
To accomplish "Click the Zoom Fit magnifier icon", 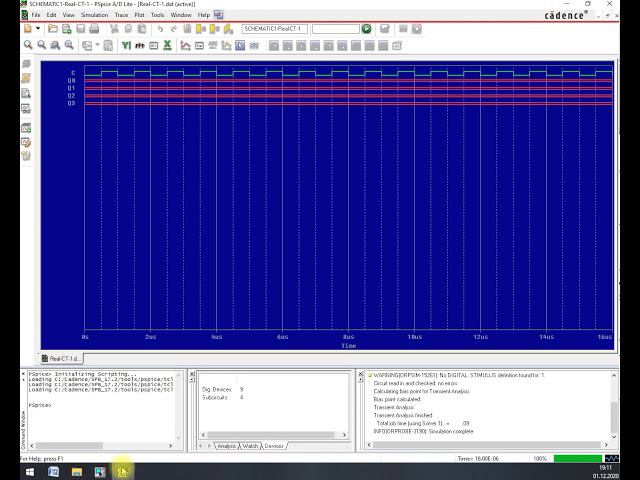I will 69,45.
